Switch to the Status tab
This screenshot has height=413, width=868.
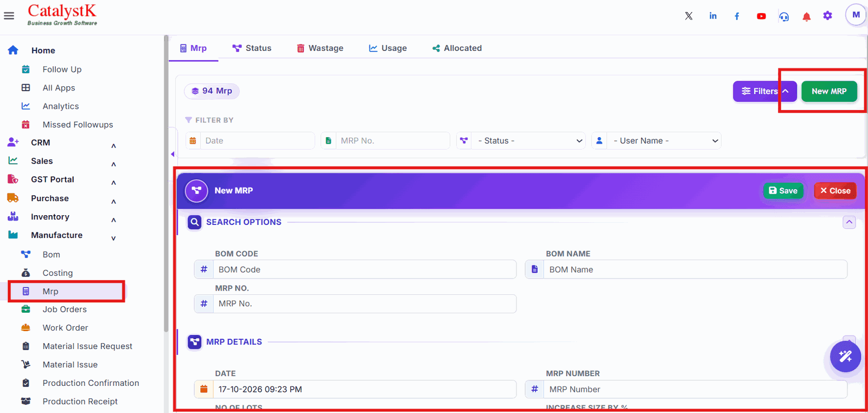point(252,48)
